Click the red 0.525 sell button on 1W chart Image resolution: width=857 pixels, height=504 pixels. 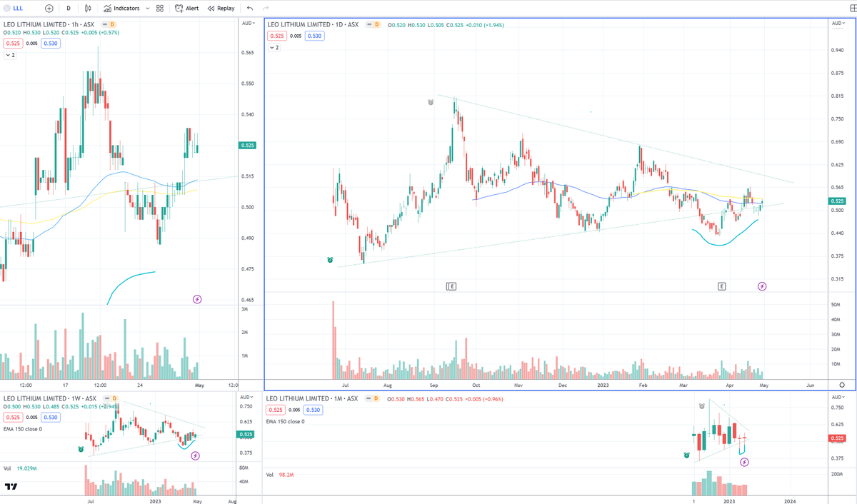(11, 418)
